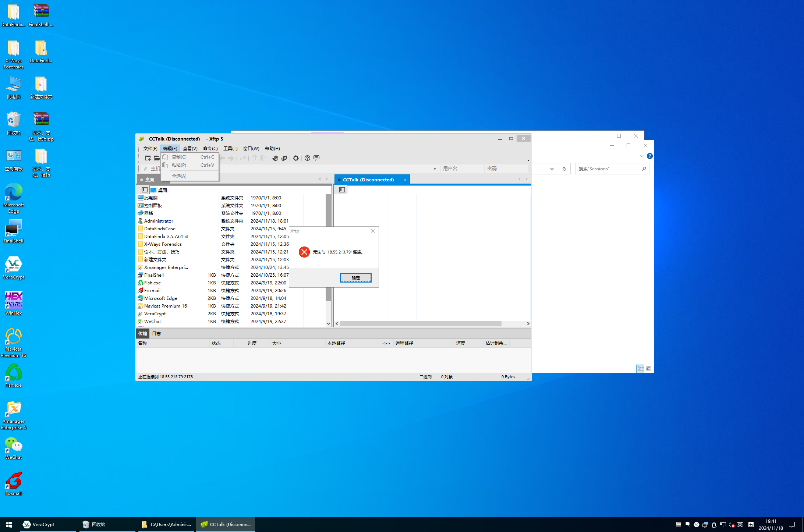Select the 此电脑 item in local list
The height and width of the screenshot is (532, 804).
(148, 198)
